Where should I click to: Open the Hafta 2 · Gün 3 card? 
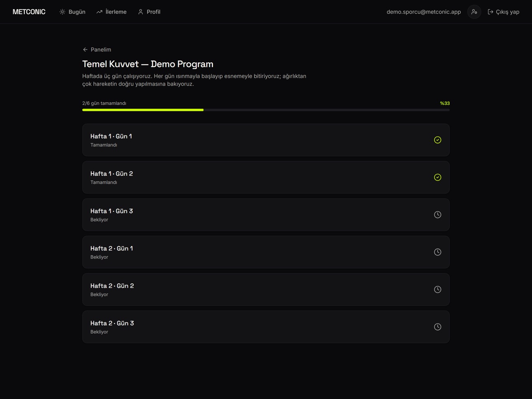(266, 327)
